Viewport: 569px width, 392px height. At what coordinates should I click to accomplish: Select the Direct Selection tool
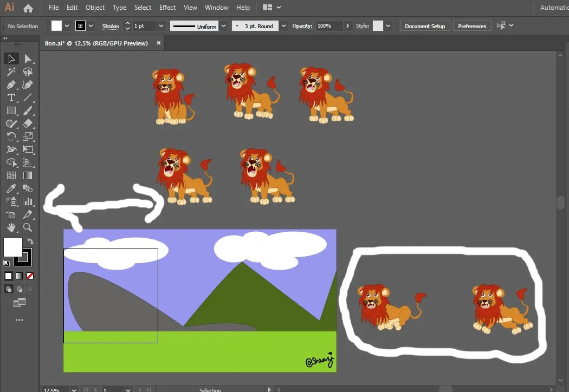point(28,58)
